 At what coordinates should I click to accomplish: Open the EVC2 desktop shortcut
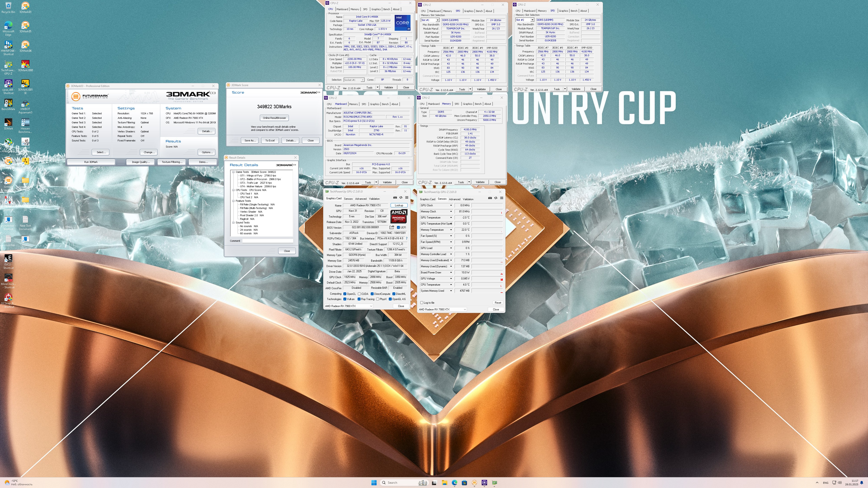(x=8, y=262)
